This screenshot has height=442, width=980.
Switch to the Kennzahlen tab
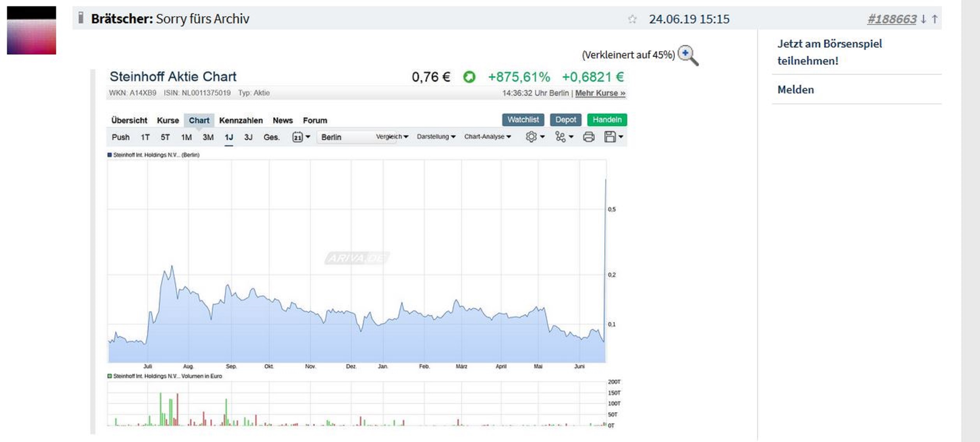(241, 120)
